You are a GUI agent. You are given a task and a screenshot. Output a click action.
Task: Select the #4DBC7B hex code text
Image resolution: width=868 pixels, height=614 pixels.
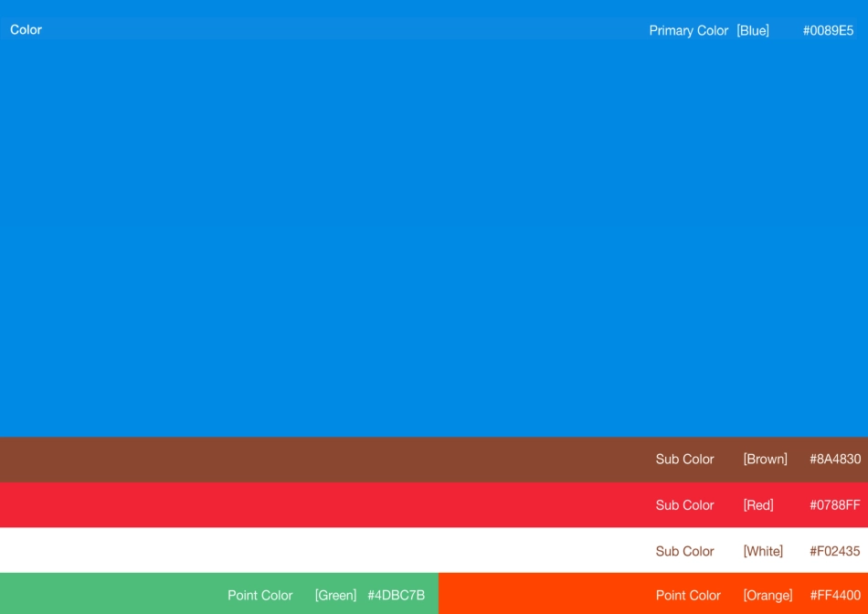(396, 596)
